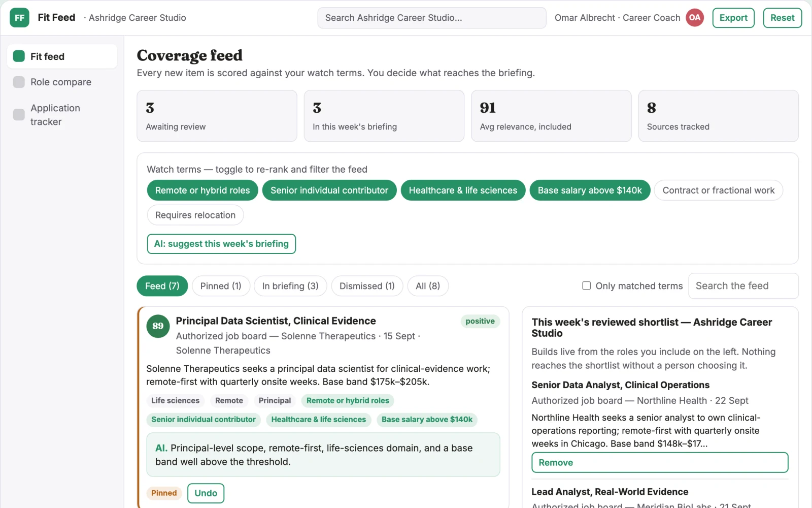
Task: Select the Application tracker sidebar icon
Action: coord(19,115)
